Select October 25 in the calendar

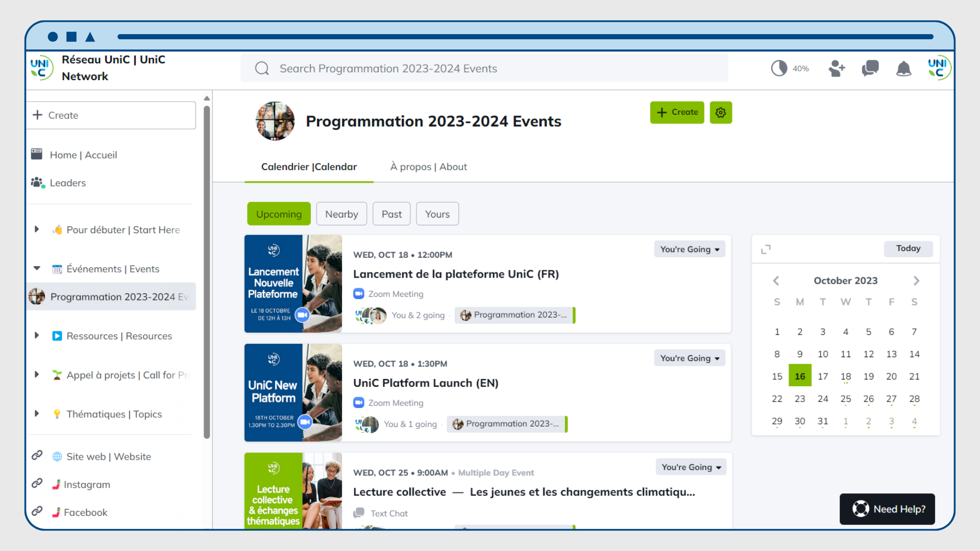tap(845, 399)
